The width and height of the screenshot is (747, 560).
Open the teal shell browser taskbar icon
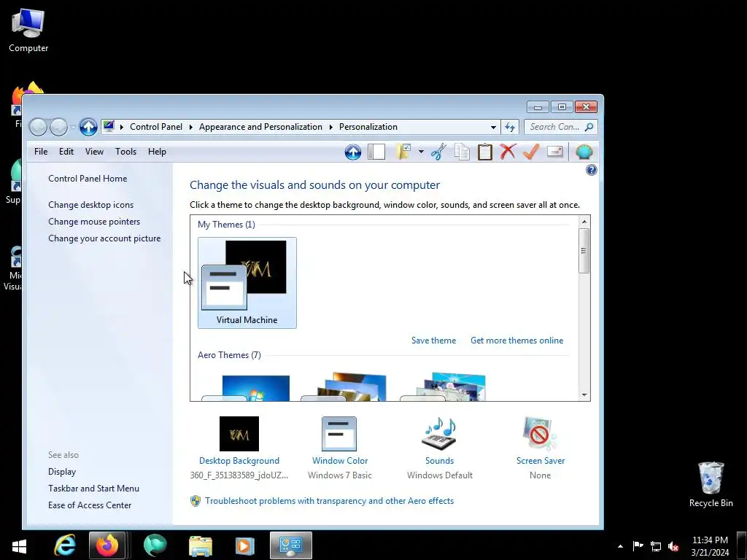pyautogui.click(x=155, y=545)
